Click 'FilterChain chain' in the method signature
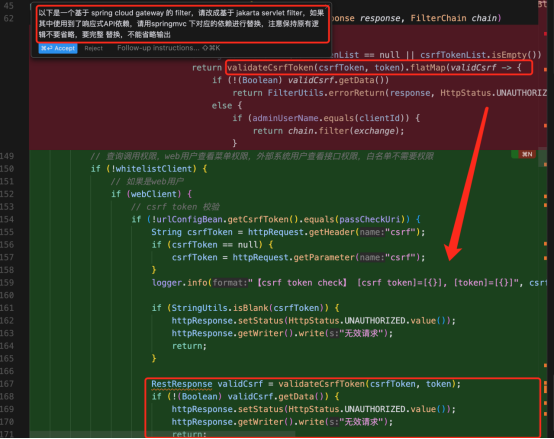This screenshot has width=554, height=439. [x=454, y=18]
